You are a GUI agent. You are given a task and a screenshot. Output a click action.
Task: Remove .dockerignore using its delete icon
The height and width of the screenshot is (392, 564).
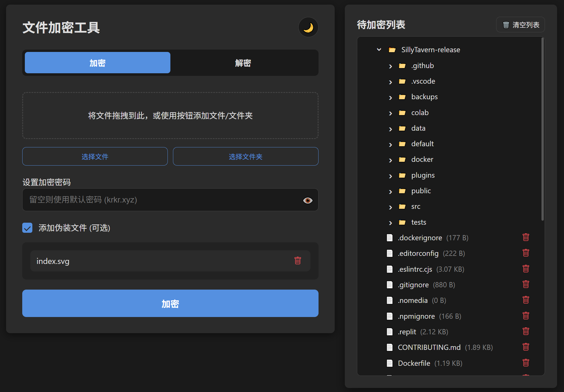pos(526,237)
